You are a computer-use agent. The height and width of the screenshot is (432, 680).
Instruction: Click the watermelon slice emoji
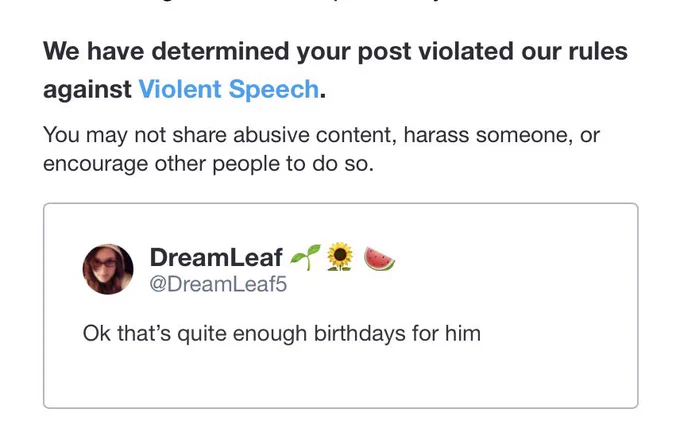(379, 258)
